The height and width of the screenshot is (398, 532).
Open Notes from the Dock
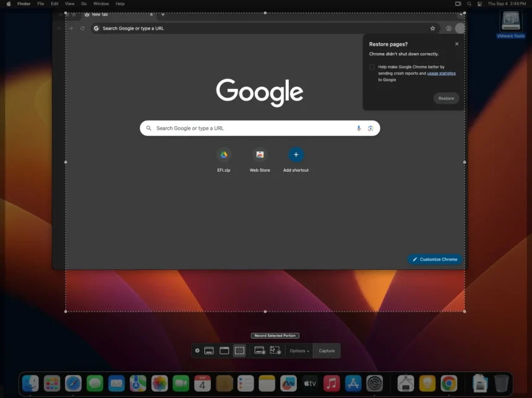267,383
